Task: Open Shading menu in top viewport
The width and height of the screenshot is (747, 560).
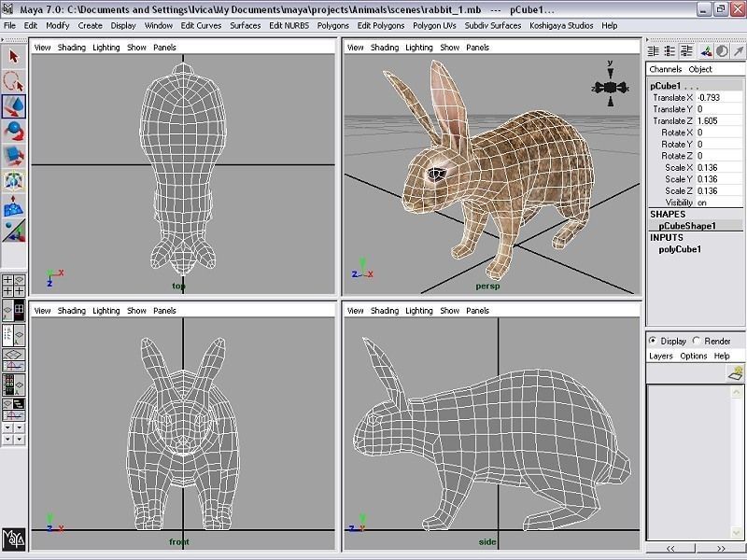Action: (72, 48)
